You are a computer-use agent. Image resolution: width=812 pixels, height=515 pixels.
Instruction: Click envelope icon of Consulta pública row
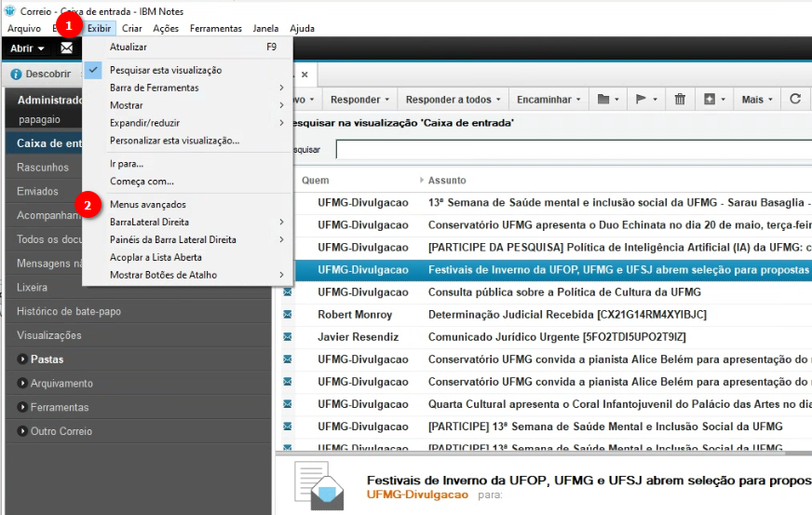click(288, 292)
